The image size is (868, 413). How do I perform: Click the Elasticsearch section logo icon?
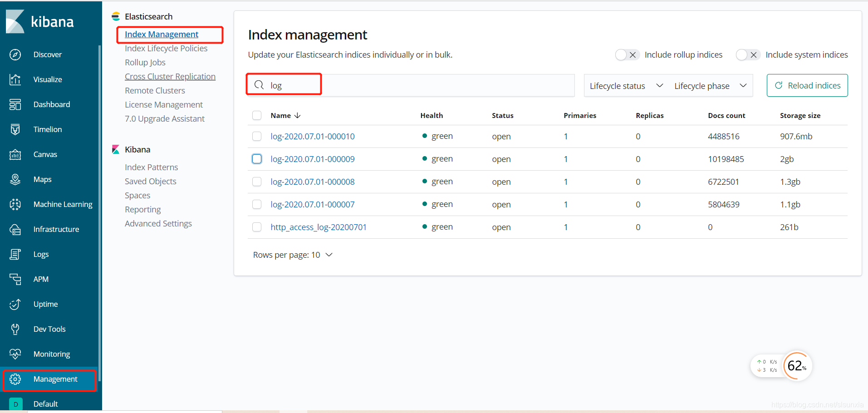pos(116,16)
